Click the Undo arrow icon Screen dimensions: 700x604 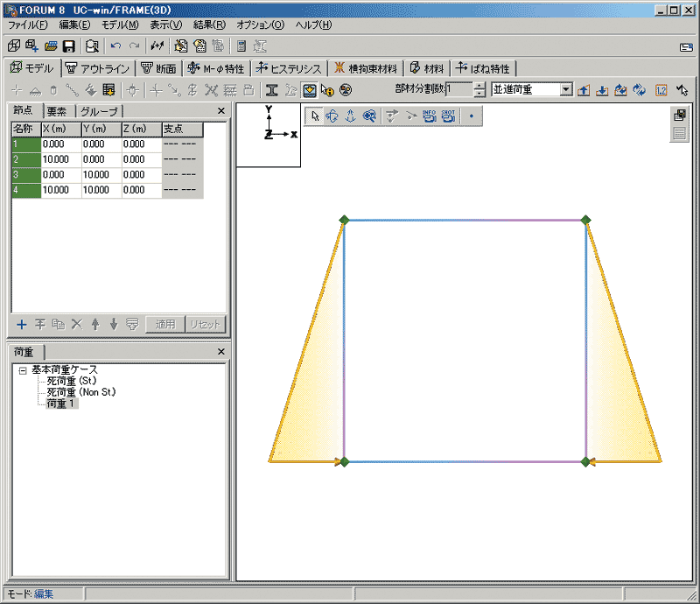coord(115,46)
